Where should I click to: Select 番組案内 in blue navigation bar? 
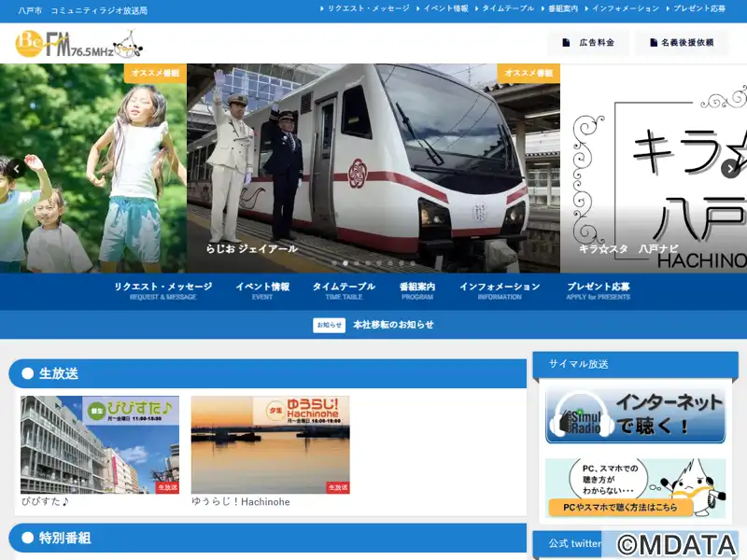pyautogui.click(x=416, y=290)
